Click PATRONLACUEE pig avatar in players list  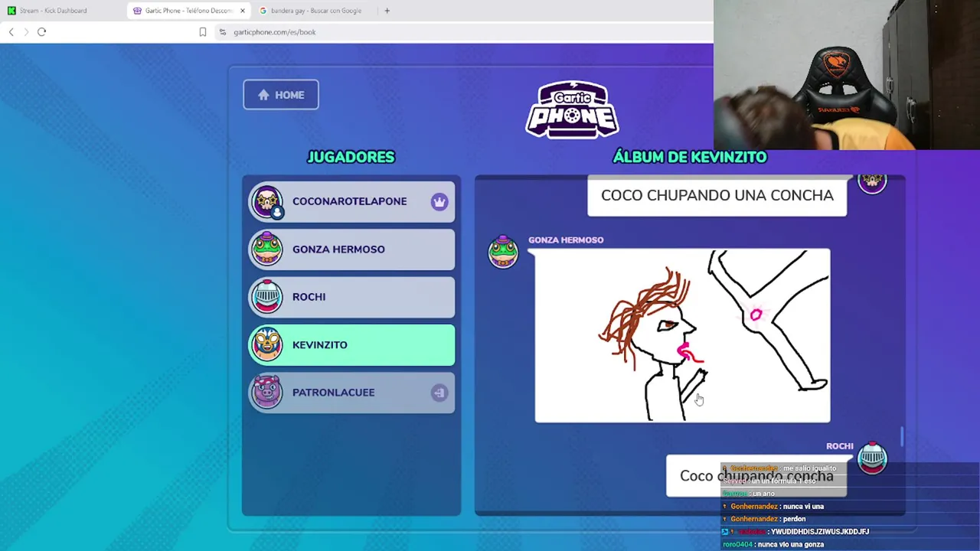click(x=267, y=392)
